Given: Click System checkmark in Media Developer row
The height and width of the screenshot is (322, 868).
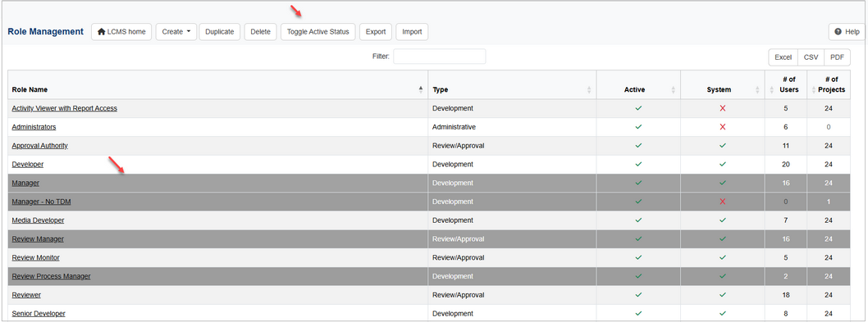Looking at the screenshot, I should [x=723, y=220].
